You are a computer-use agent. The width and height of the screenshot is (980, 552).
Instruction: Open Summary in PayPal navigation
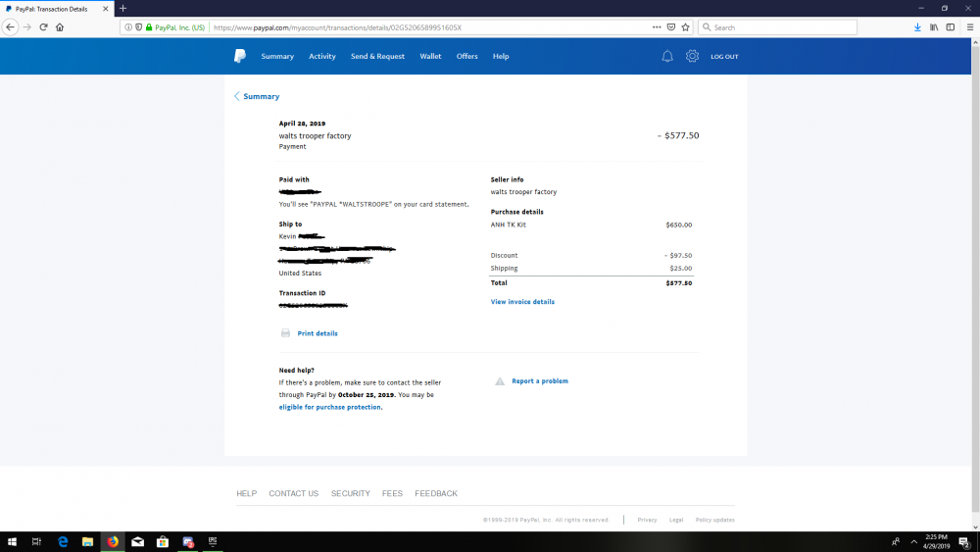[277, 56]
